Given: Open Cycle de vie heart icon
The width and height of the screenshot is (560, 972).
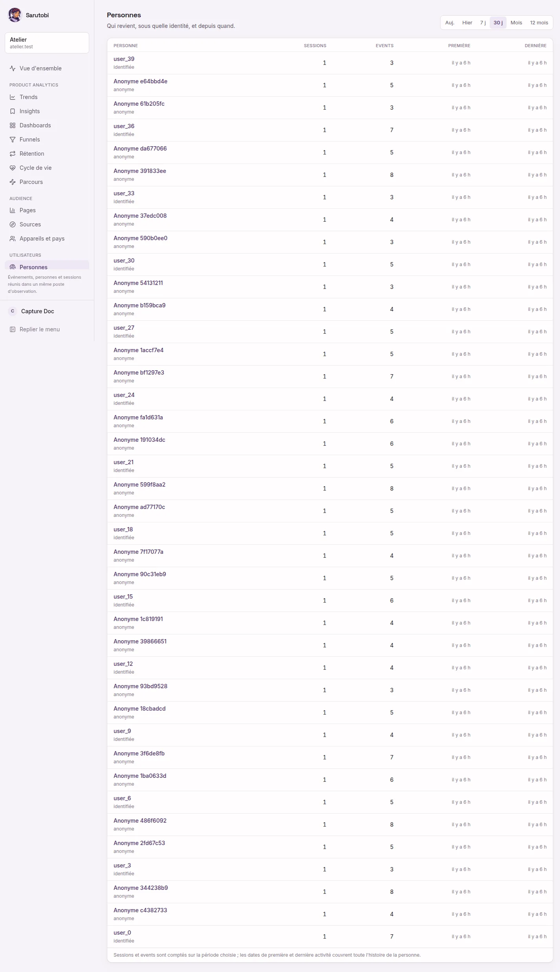Looking at the screenshot, I should 13,168.
